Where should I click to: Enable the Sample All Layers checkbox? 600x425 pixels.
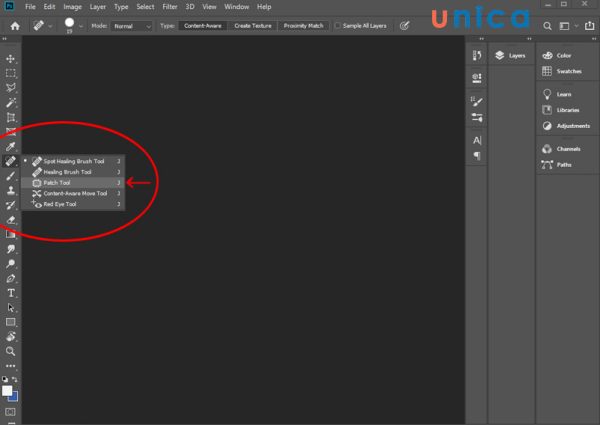click(x=338, y=26)
